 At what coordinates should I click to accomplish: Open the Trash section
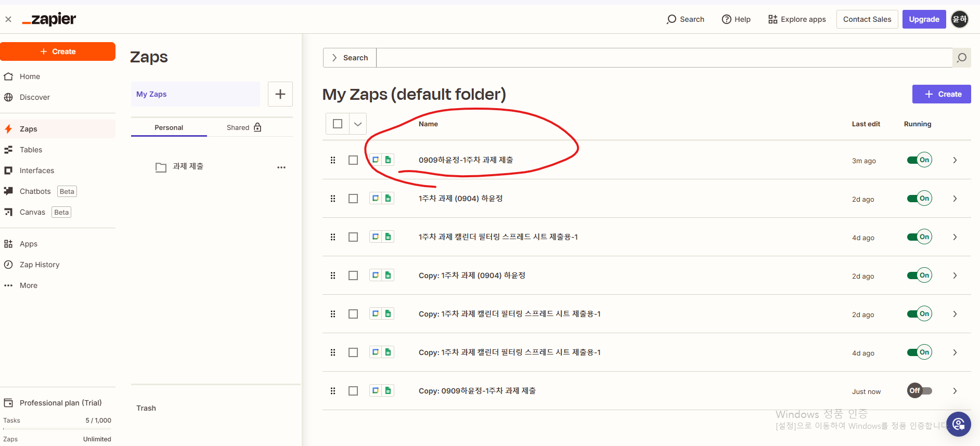click(x=146, y=408)
